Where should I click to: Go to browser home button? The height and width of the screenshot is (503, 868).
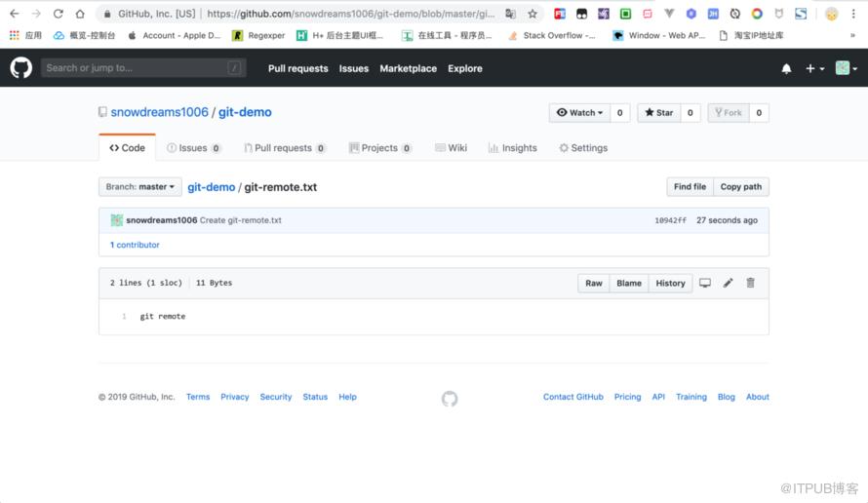click(x=80, y=14)
